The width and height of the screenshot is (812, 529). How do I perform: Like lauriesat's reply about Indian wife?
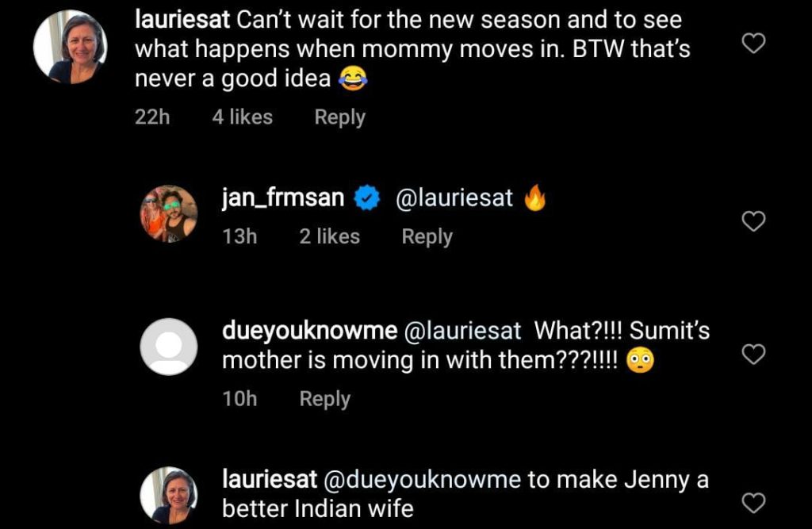coord(753,502)
